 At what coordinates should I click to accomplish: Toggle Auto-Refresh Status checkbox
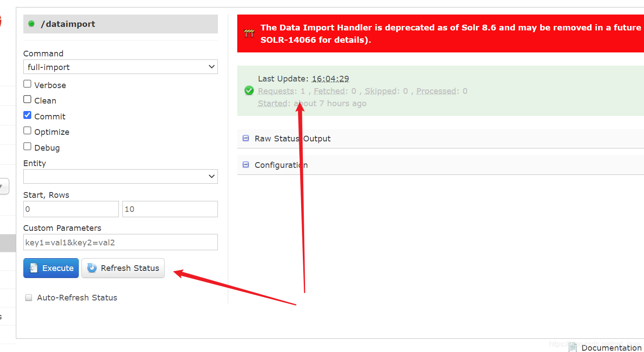point(29,297)
